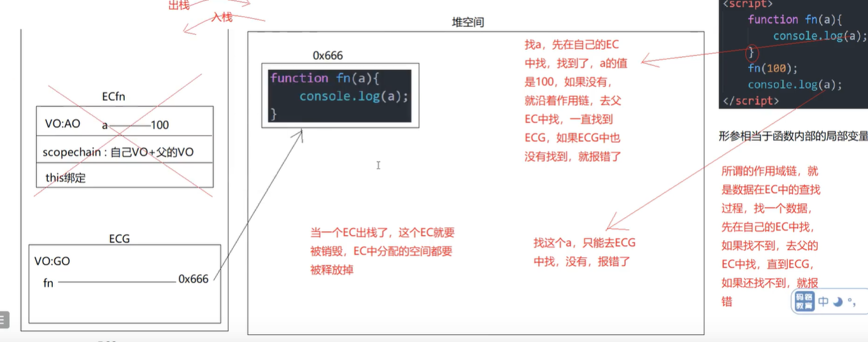Click the 形参相当于函数内部的局部变量 note
This screenshot has height=342, width=868.
pyautogui.click(x=793, y=136)
